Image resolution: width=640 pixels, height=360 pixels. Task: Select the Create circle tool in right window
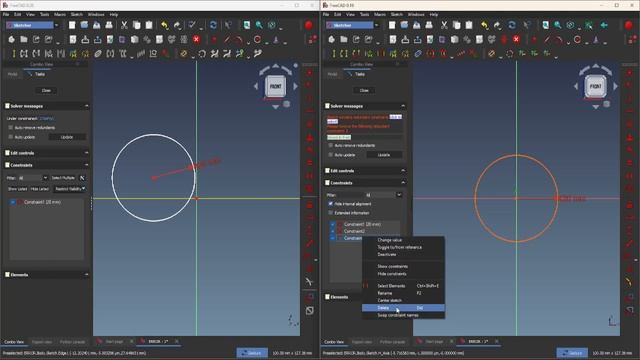point(577,40)
